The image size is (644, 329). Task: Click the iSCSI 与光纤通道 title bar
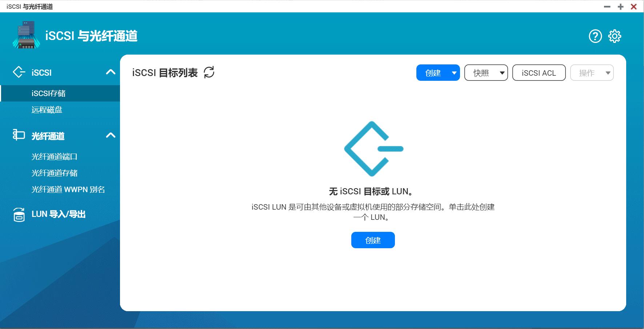point(29,6)
